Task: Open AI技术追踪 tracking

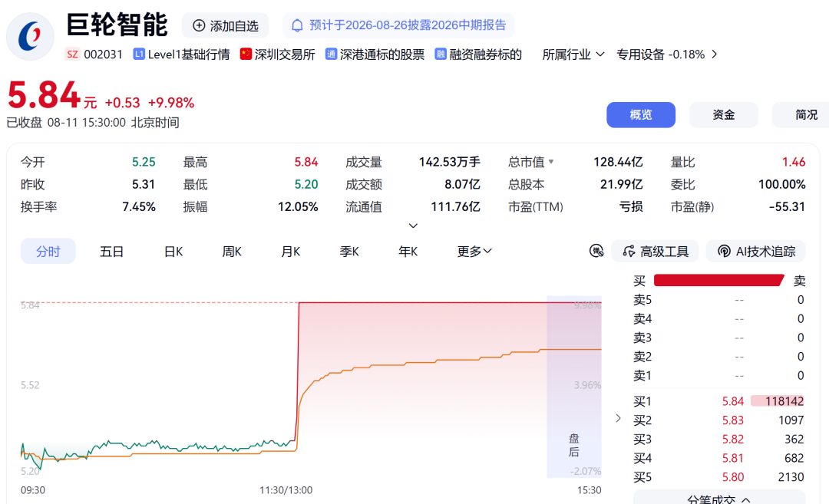Action: click(x=756, y=252)
